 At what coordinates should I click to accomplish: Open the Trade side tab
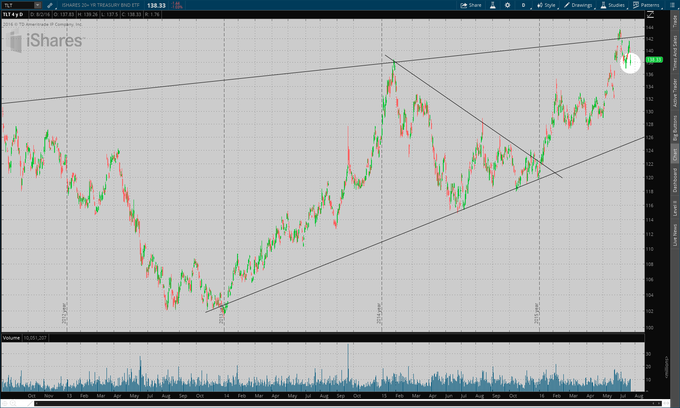(x=675, y=21)
